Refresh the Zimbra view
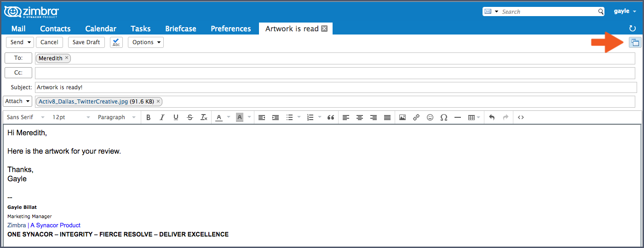 (x=632, y=29)
